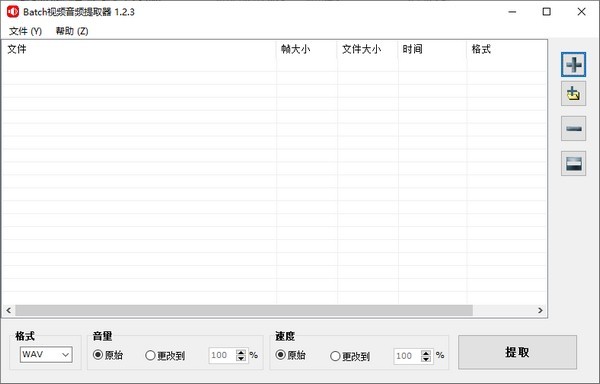Click the volume percentage input field
600x384 pixels.
point(222,355)
